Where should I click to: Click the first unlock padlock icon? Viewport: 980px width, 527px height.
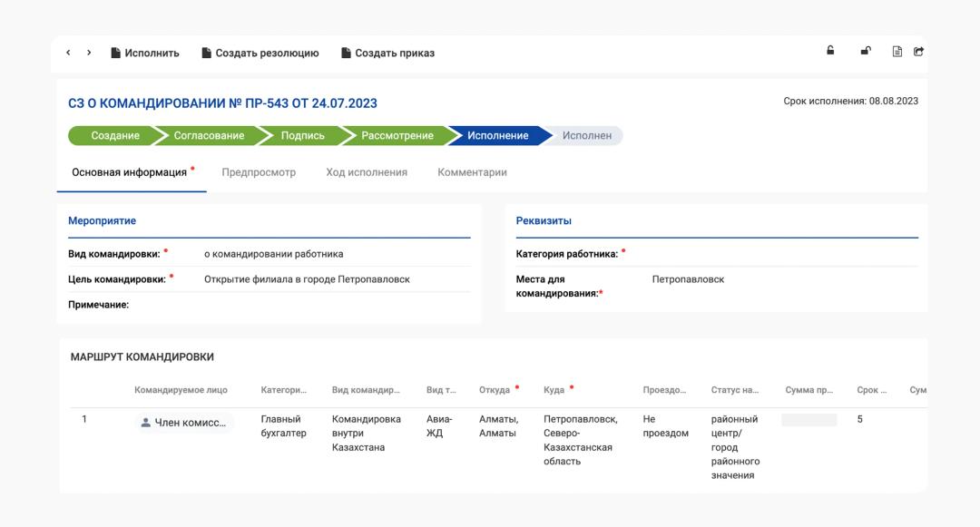pyautogui.click(x=830, y=52)
